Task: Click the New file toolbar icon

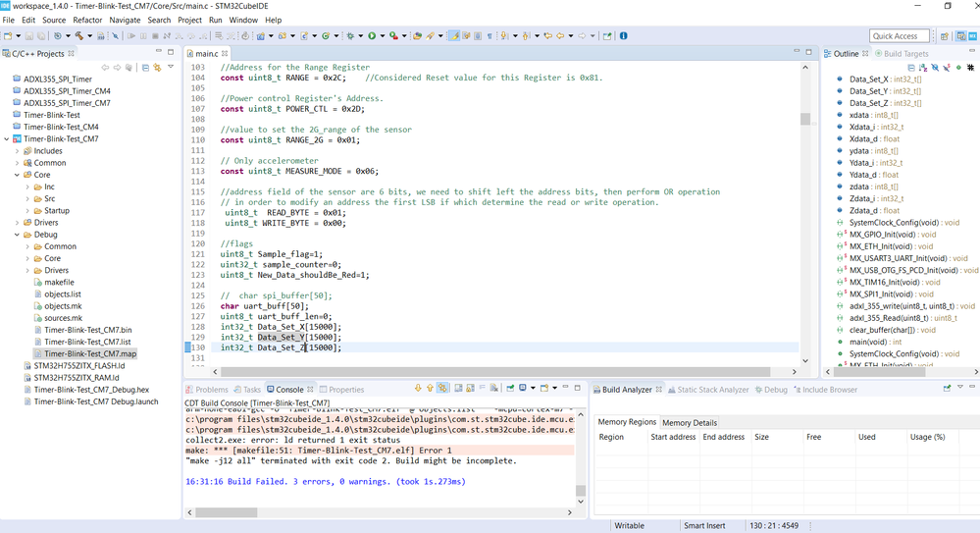Action: click(8, 35)
